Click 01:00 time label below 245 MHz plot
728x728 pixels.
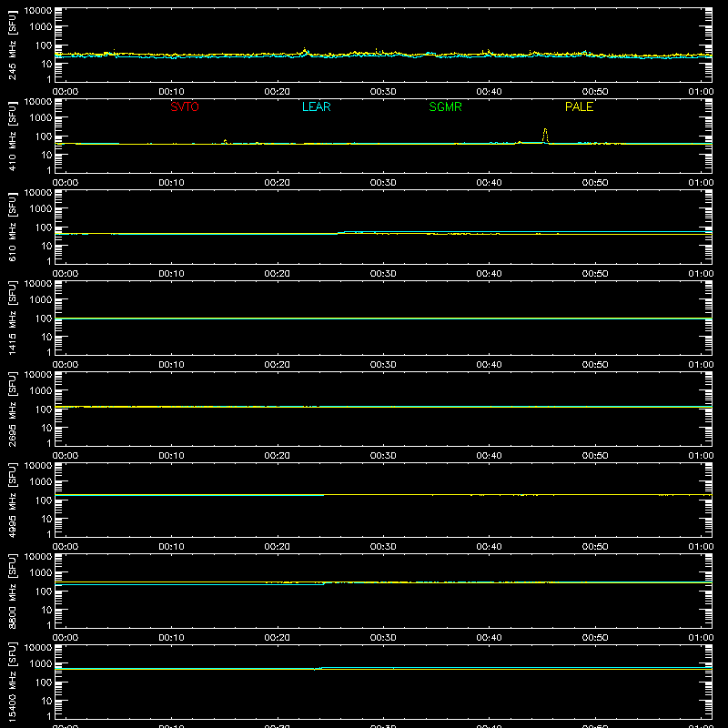point(701,92)
